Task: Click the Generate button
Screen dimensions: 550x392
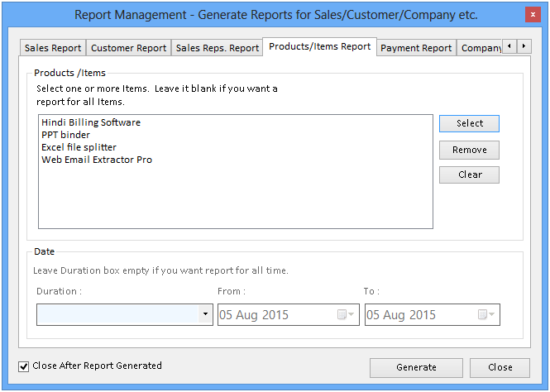Action: click(416, 367)
